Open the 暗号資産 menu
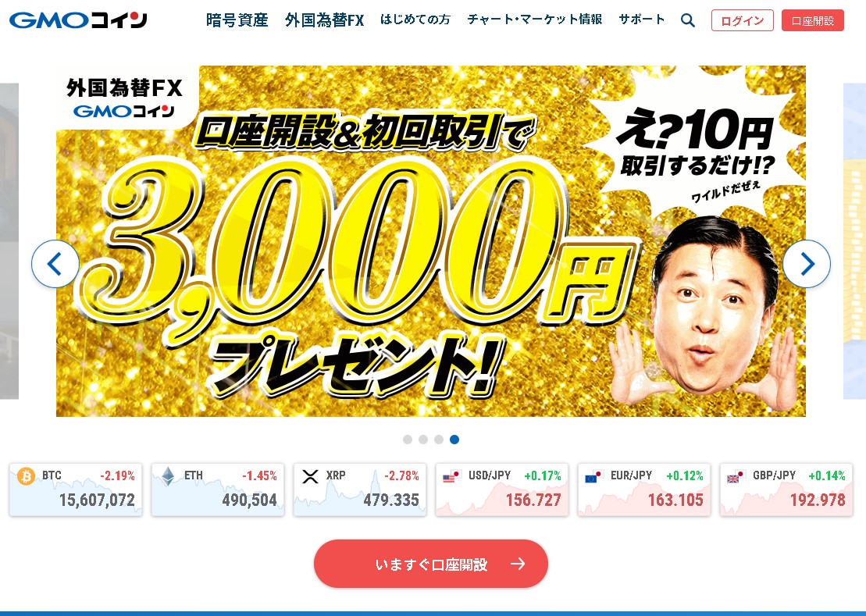The width and height of the screenshot is (866, 616). (237, 20)
